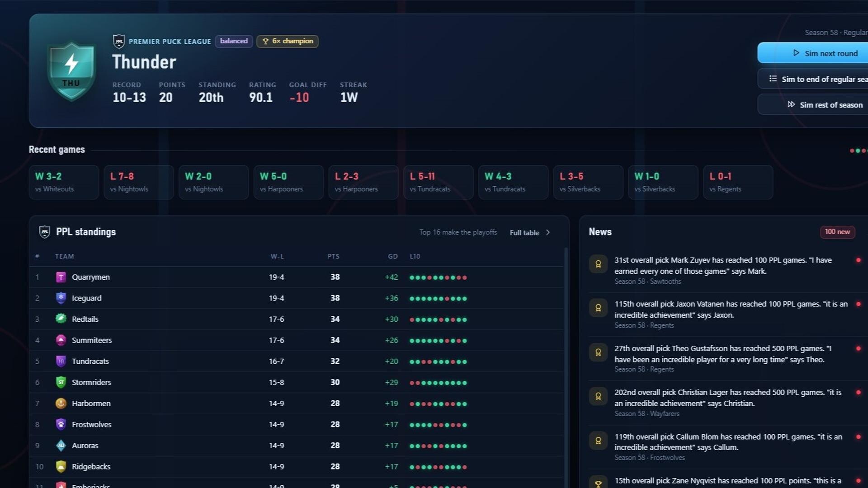The width and height of the screenshot is (868, 488).
Task: Click the 100 new news badge
Action: [837, 232]
